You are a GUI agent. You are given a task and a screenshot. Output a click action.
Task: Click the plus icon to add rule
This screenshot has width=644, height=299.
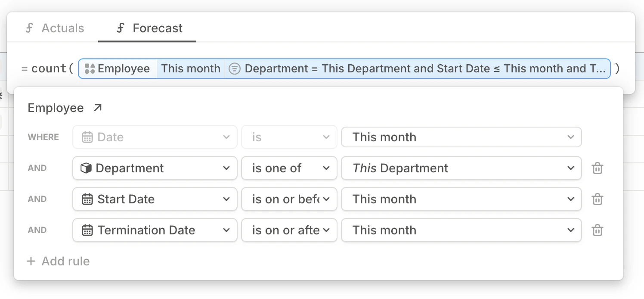(31, 261)
